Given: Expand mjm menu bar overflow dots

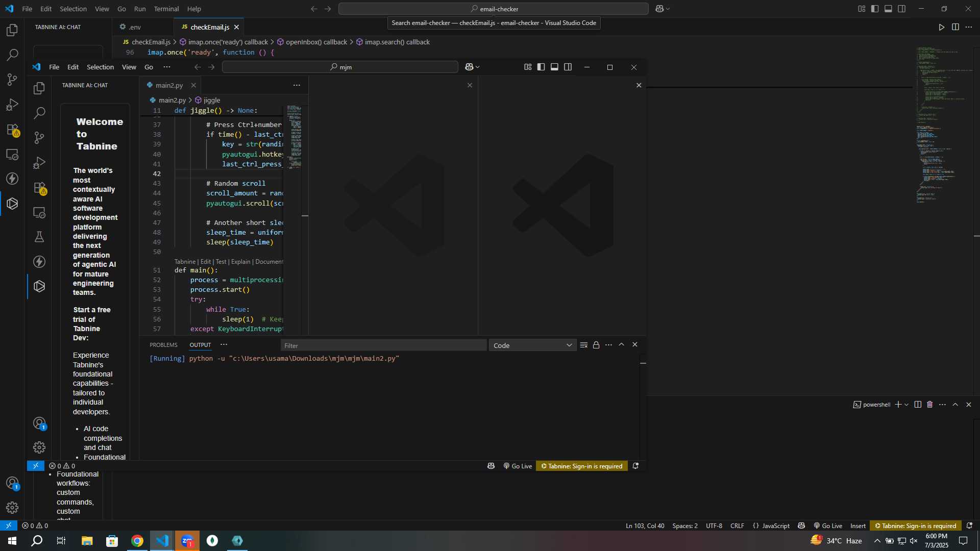Looking at the screenshot, I should [x=167, y=67].
